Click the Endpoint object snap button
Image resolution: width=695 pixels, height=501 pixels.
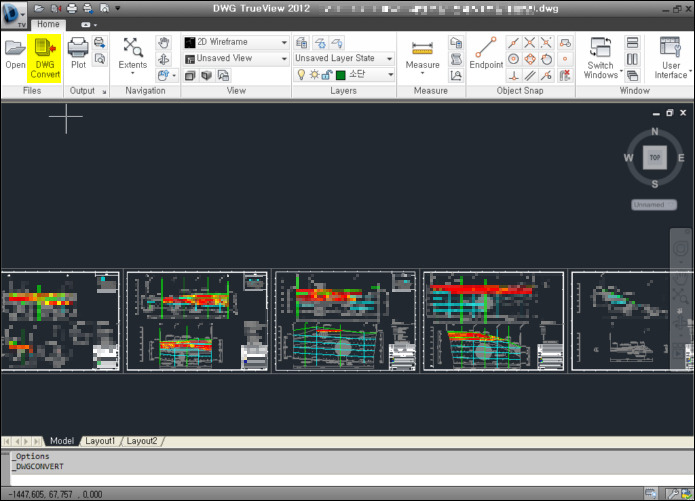pyautogui.click(x=486, y=53)
